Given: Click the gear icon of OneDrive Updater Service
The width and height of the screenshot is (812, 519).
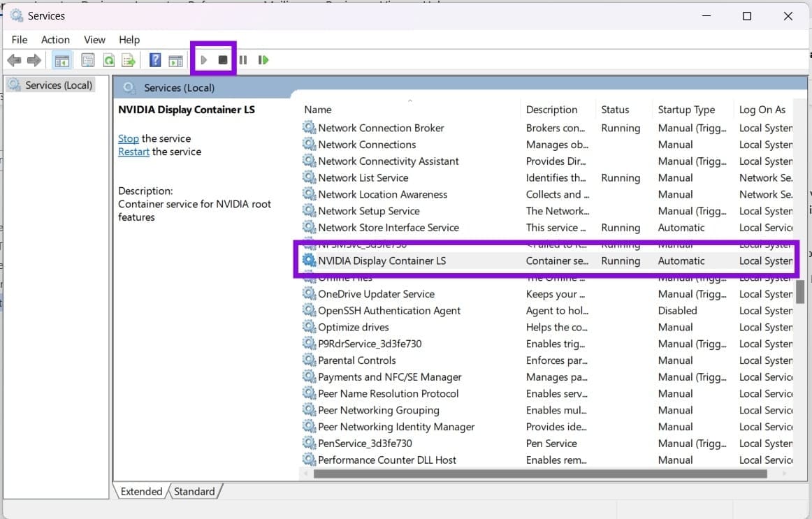Looking at the screenshot, I should 309,293.
